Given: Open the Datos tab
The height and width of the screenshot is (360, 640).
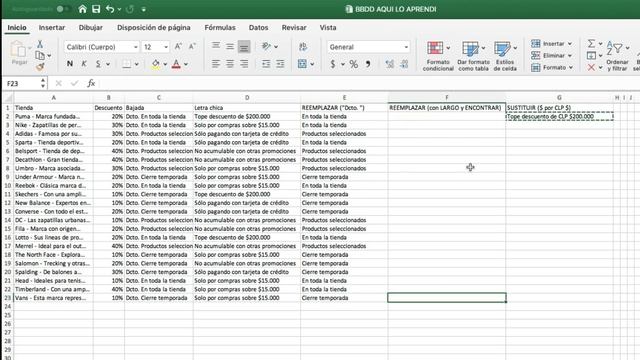Looking at the screenshot, I should point(258,27).
